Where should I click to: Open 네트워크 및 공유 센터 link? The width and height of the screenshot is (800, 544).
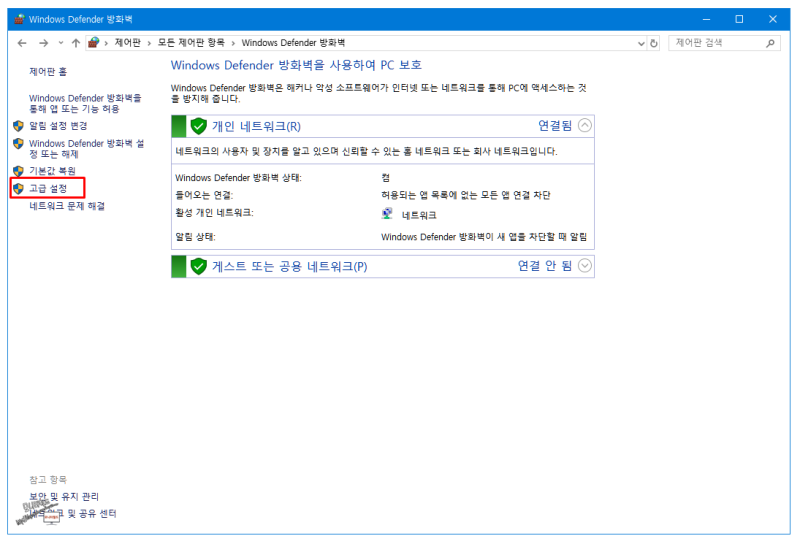(x=72, y=513)
